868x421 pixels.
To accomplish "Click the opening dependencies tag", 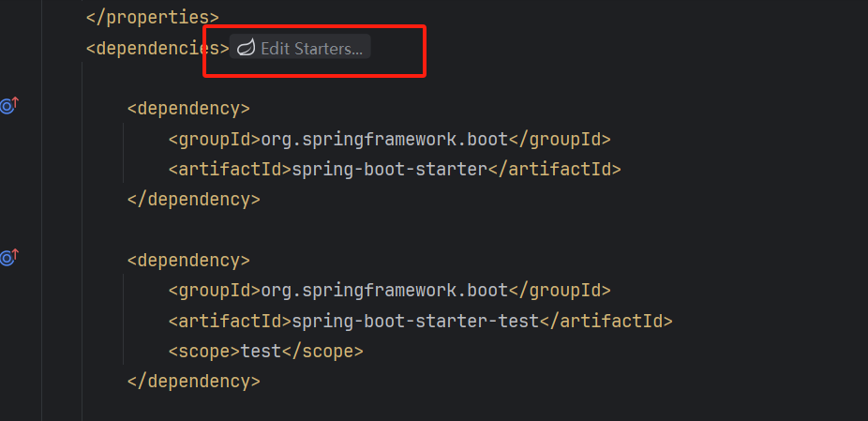I will 157,48.
